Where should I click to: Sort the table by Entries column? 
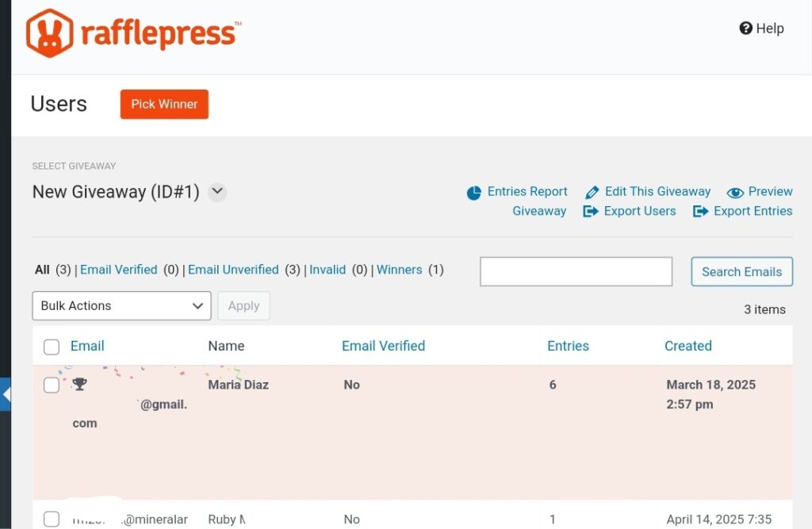(x=568, y=346)
